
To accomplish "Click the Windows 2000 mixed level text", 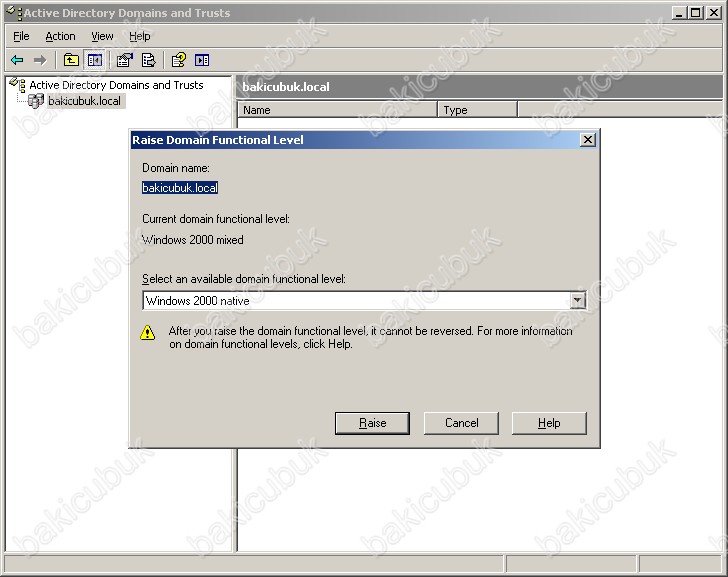I will [x=193, y=240].
